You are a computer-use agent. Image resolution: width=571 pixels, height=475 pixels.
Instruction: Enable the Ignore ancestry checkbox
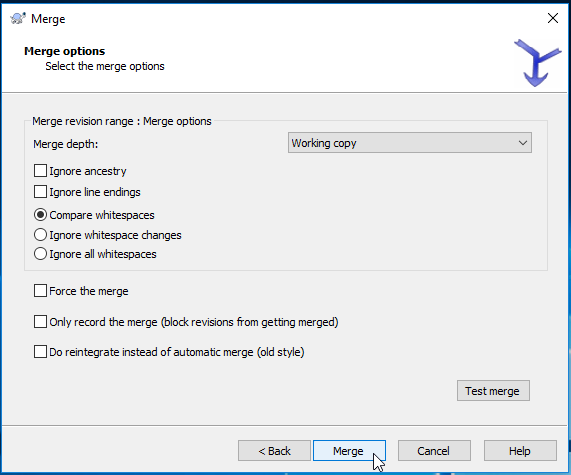pyautogui.click(x=40, y=170)
